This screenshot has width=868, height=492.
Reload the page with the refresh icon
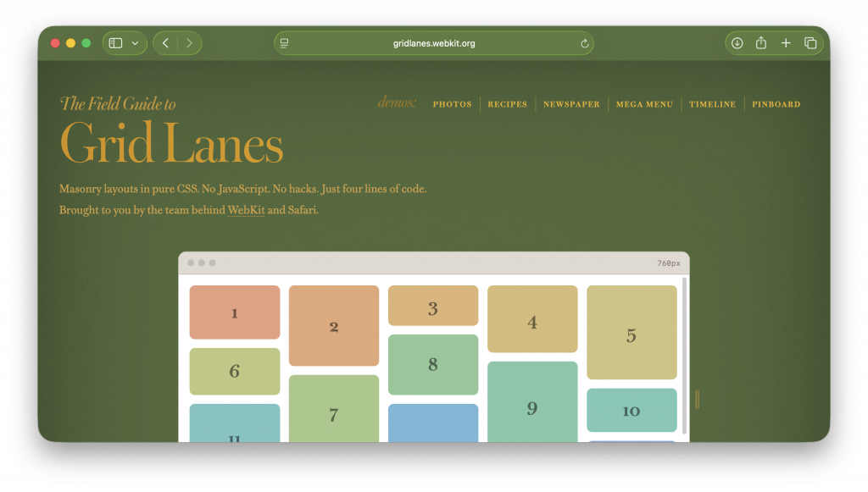click(584, 43)
